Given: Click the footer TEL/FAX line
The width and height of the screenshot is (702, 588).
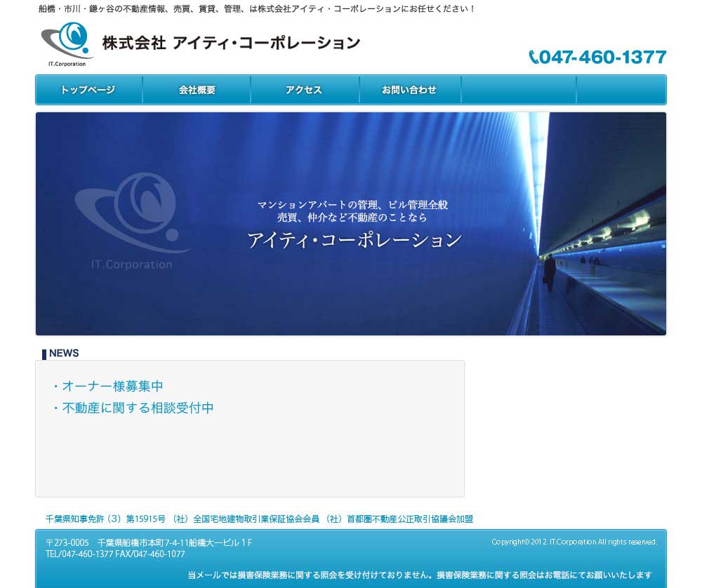Looking at the screenshot, I should [115, 554].
